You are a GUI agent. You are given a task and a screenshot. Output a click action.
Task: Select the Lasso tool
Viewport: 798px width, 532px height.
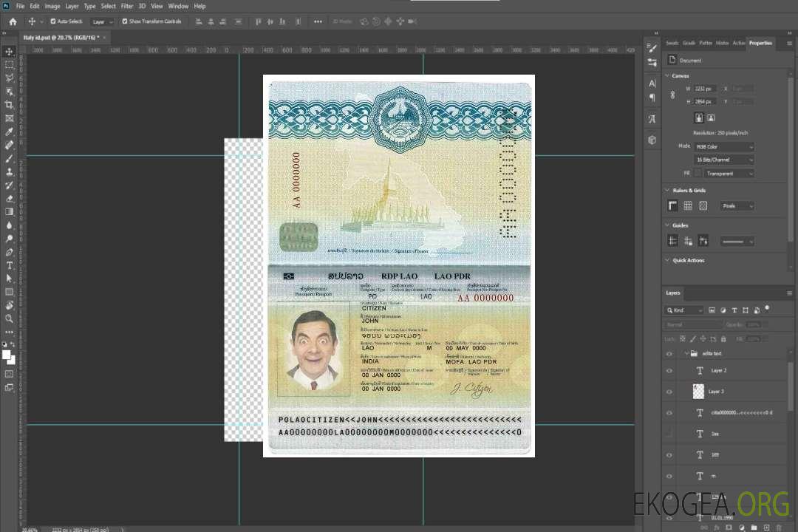point(9,78)
